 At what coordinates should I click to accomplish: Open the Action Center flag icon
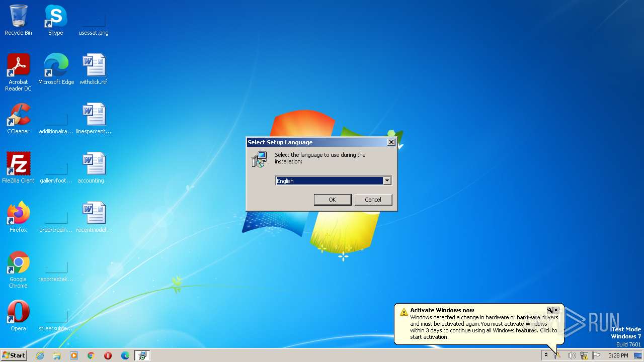(x=597, y=355)
